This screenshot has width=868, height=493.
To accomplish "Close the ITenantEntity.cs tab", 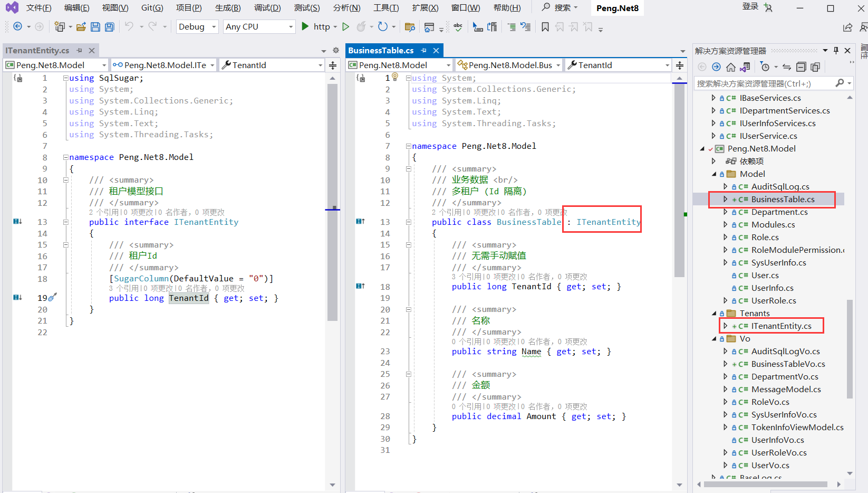I will coord(91,50).
